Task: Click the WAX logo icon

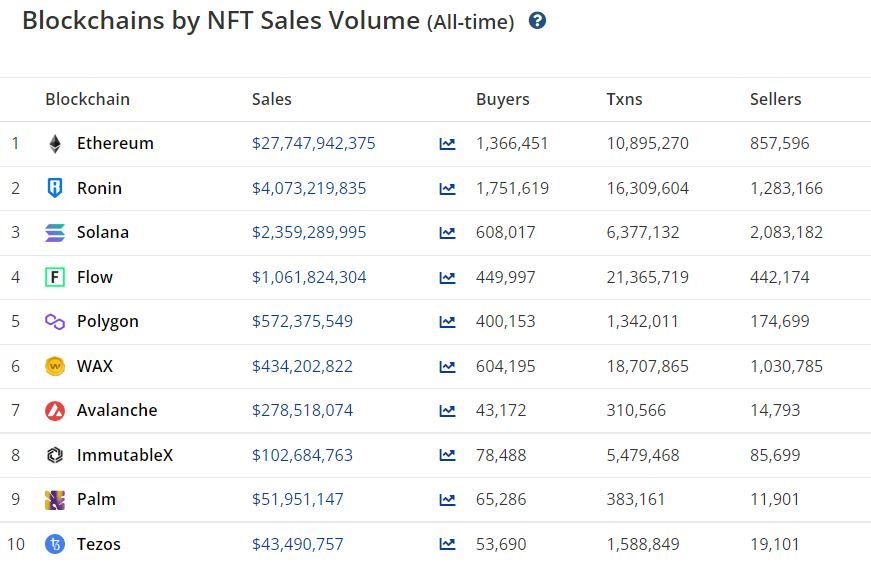Action: (x=55, y=366)
